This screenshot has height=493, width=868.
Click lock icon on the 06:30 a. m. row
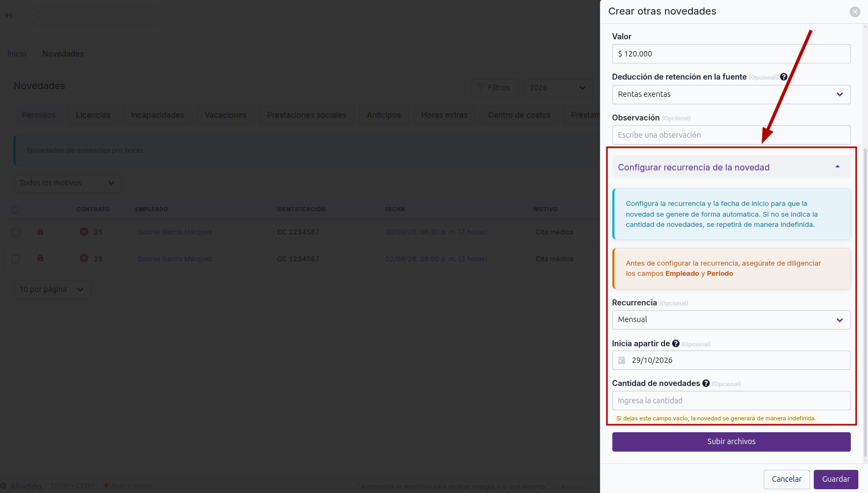coord(40,232)
